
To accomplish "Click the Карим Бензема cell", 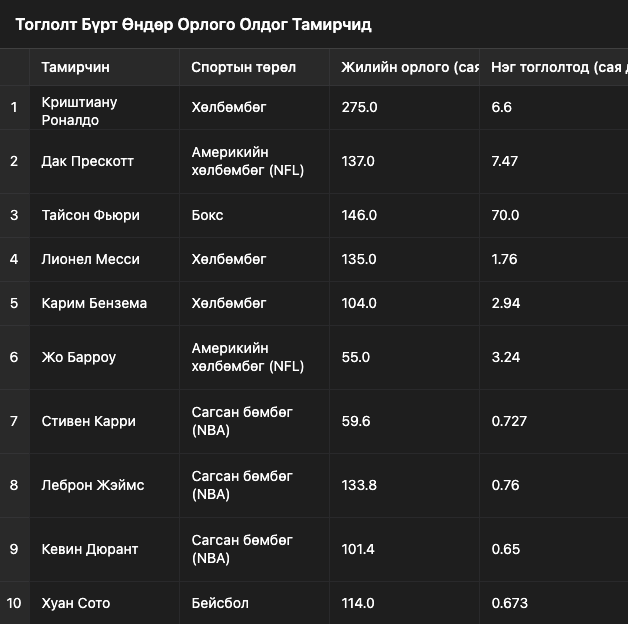I will [x=105, y=303].
